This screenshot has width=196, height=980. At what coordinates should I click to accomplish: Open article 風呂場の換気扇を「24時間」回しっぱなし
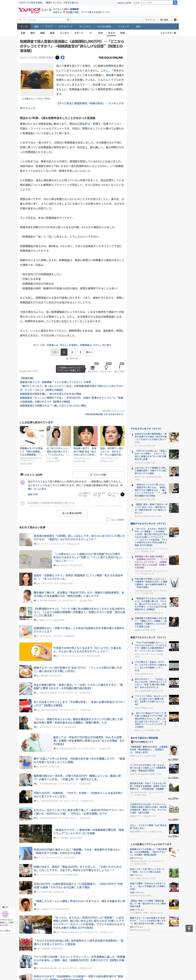(79, 538)
